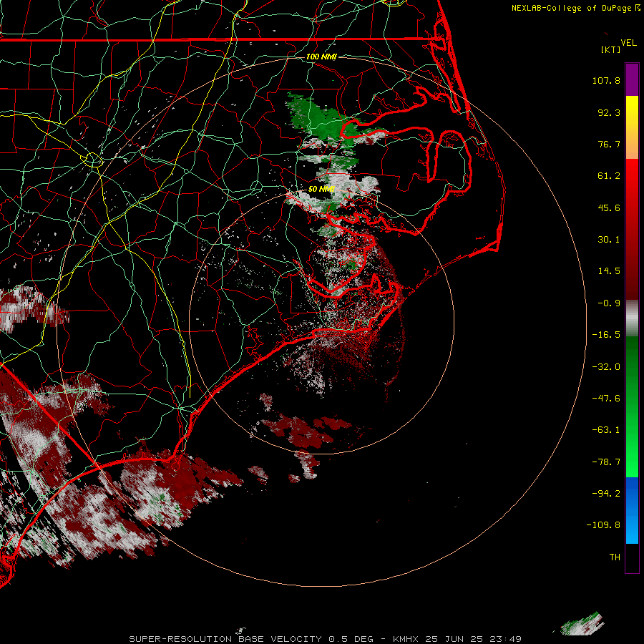644x644 pixels.
Task: Click the 45.6 velocity scale value
Action: click(609, 208)
